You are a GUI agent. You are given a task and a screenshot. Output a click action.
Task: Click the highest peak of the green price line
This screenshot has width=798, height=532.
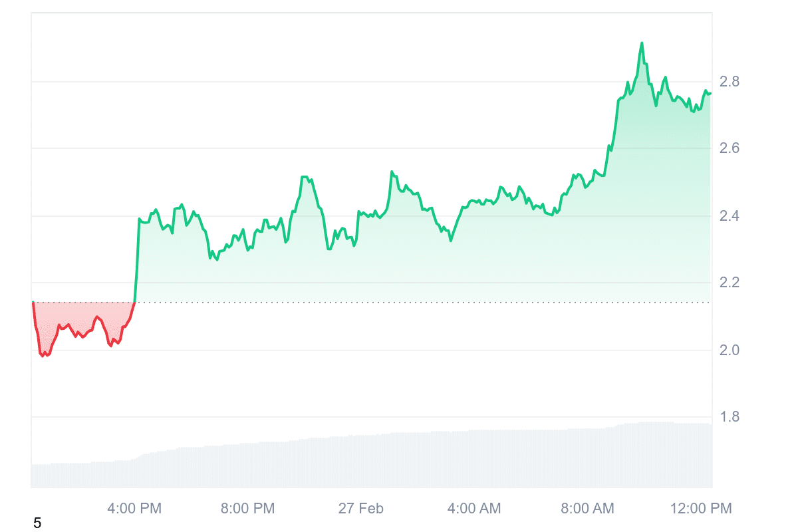click(642, 43)
